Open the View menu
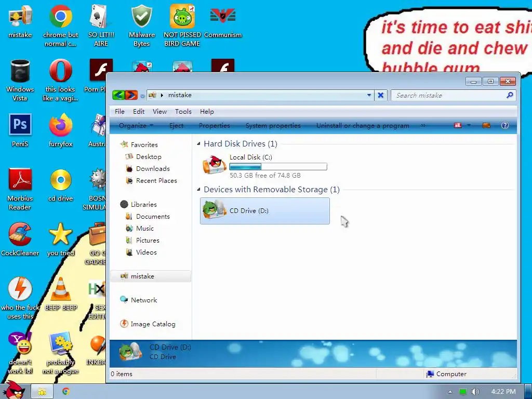This screenshot has width=532, height=399. pyautogui.click(x=159, y=112)
